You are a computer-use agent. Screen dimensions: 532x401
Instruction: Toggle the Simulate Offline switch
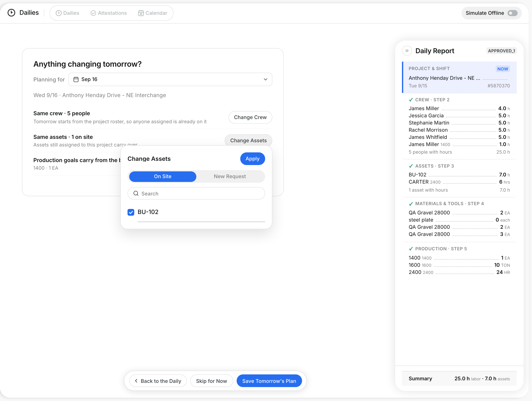tap(512, 13)
